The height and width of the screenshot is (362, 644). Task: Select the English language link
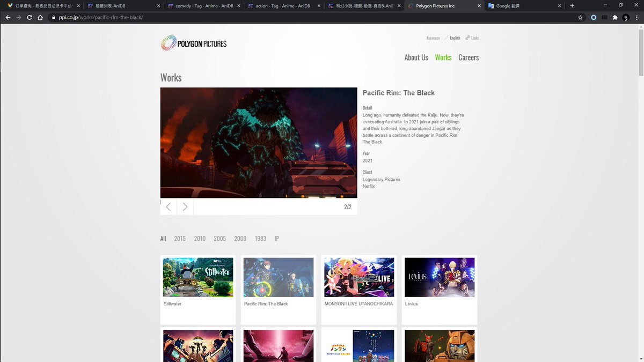click(x=455, y=38)
